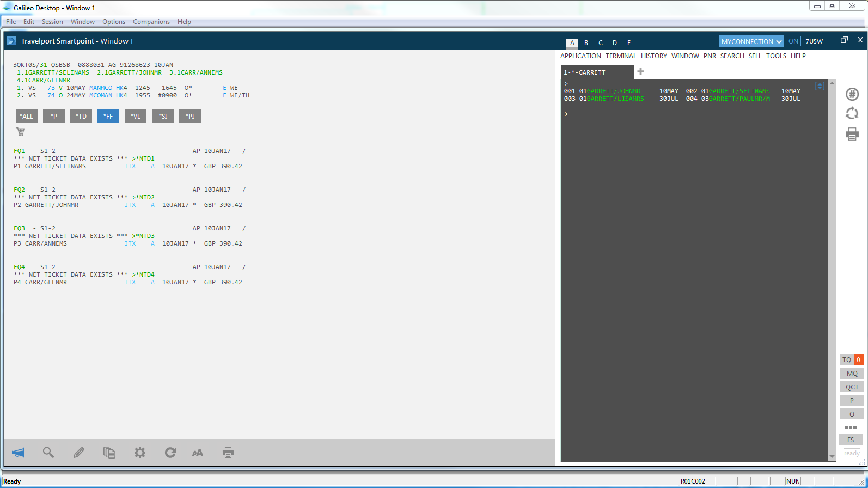Click the copy documents icon
The width and height of the screenshot is (868, 488).
click(x=109, y=453)
